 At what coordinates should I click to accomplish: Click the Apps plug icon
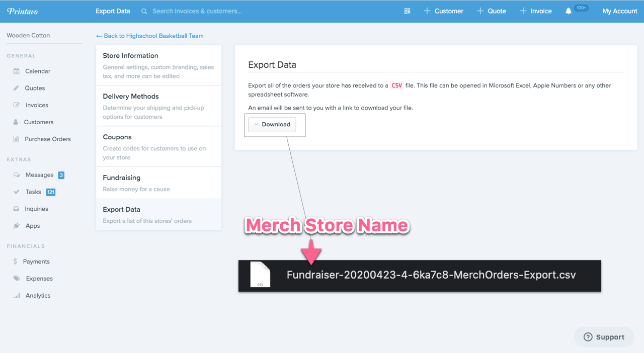[x=17, y=226]
